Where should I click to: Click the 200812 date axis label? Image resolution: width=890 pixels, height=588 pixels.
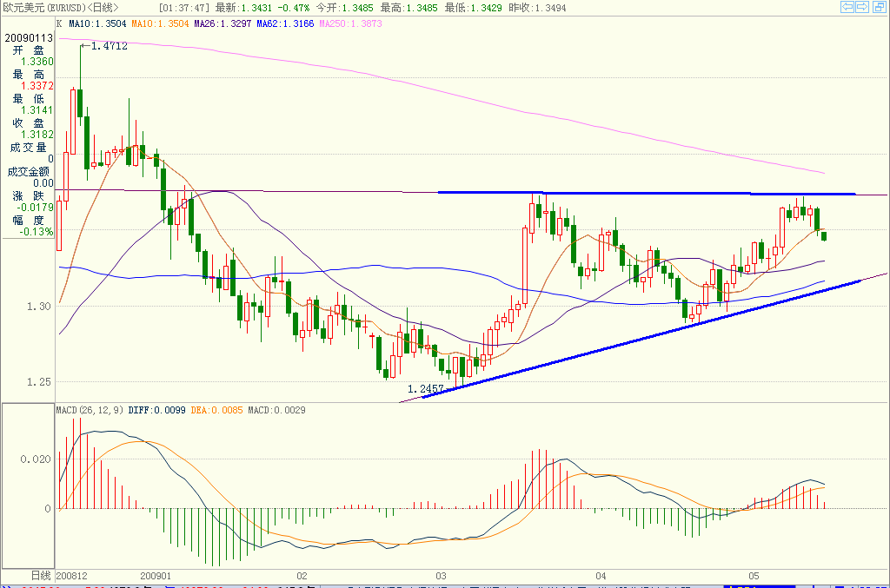click(x=72, y=576)
